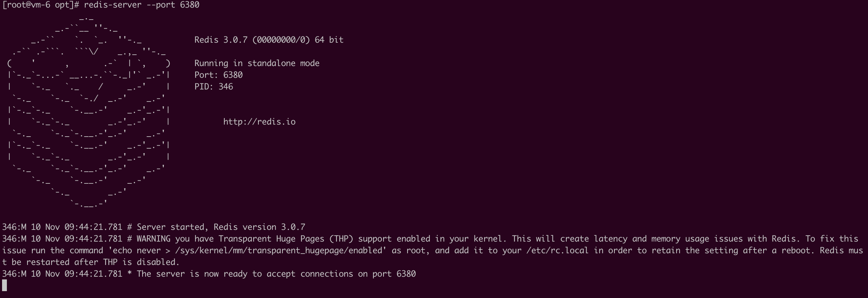Click the port 6380 text in the last log line
This screenshot has width=868, height=298.
click(x=394, y=274)
